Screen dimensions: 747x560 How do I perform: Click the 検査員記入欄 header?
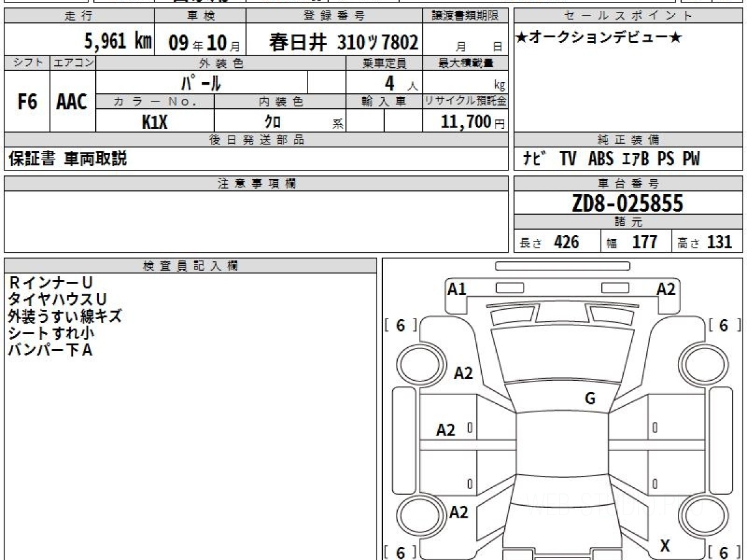[x=190, y=266]
